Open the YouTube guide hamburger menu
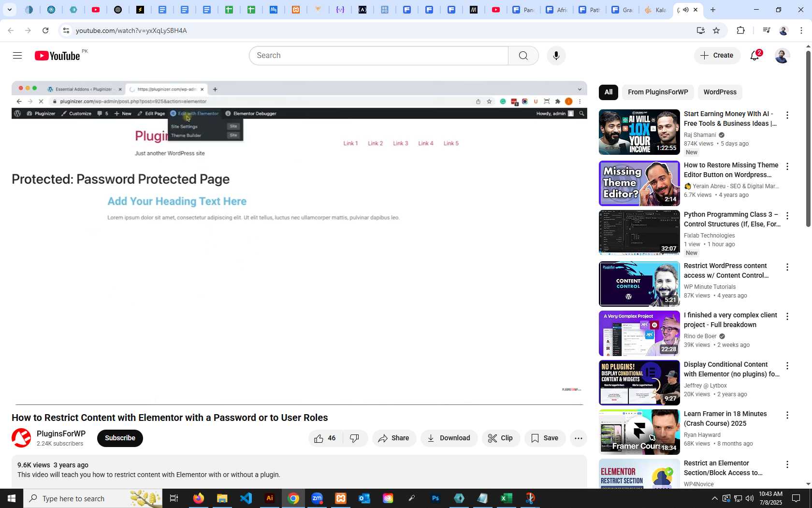Viewport: 812px width, 508px height. [17, 56]
